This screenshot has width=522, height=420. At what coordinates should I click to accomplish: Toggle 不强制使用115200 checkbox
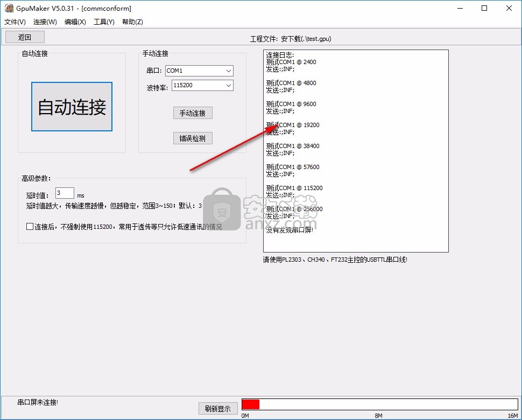tap(30, 227)
